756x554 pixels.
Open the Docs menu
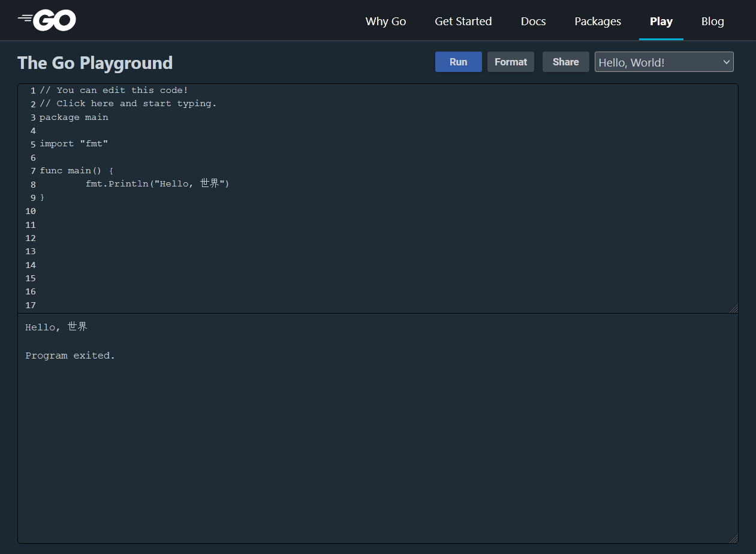(x=533, y=21)
